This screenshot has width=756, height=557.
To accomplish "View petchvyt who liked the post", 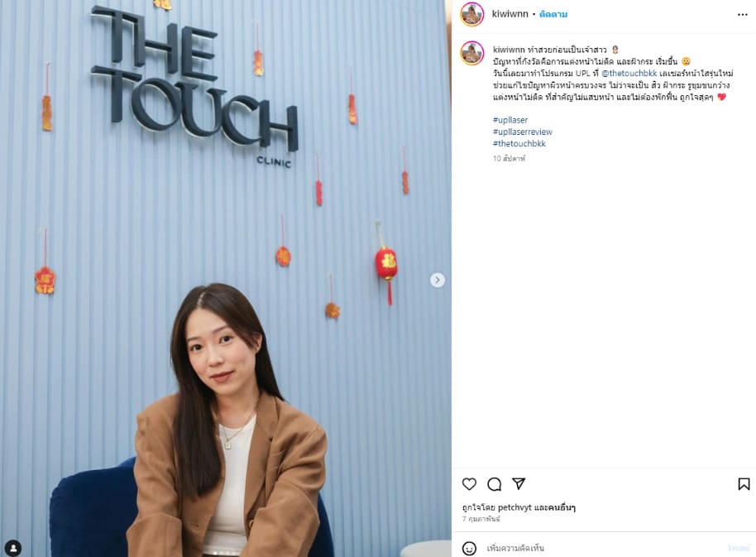I will click(514, 507).
